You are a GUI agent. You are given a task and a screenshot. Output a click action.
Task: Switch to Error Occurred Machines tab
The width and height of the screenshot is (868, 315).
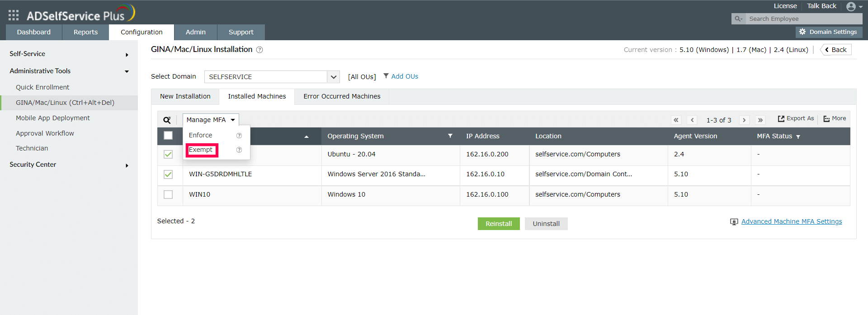coord(342,96)
